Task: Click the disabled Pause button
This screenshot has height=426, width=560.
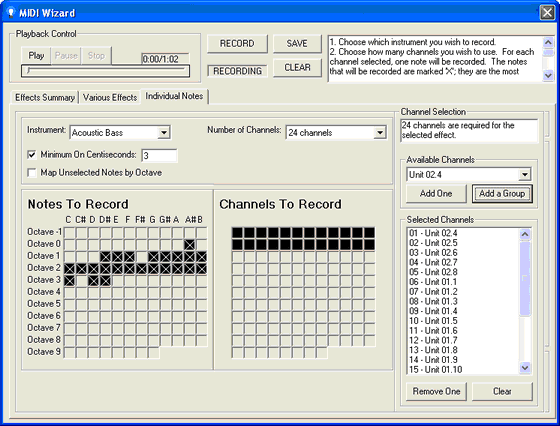Action: coord(66,56)
